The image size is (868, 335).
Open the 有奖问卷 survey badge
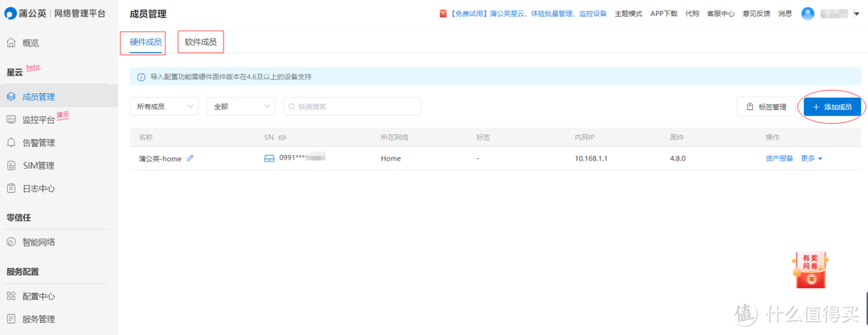pyautogui.click(x=810, y=269)
